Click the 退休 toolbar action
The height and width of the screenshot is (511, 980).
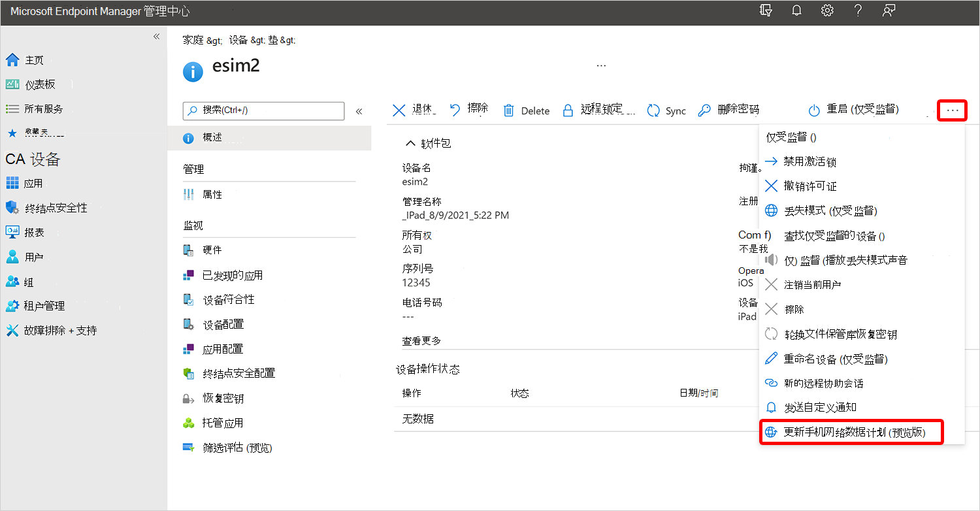[414, 110]
